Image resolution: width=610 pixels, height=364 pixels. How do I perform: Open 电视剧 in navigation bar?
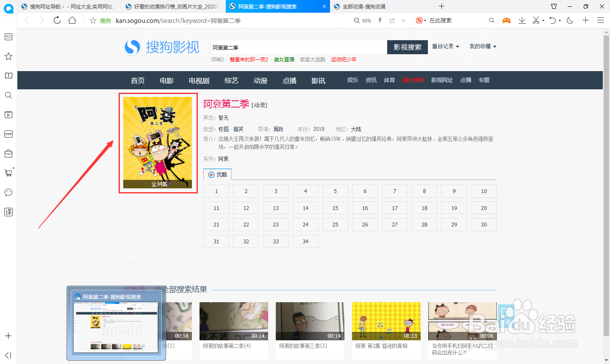coord(199,80)
